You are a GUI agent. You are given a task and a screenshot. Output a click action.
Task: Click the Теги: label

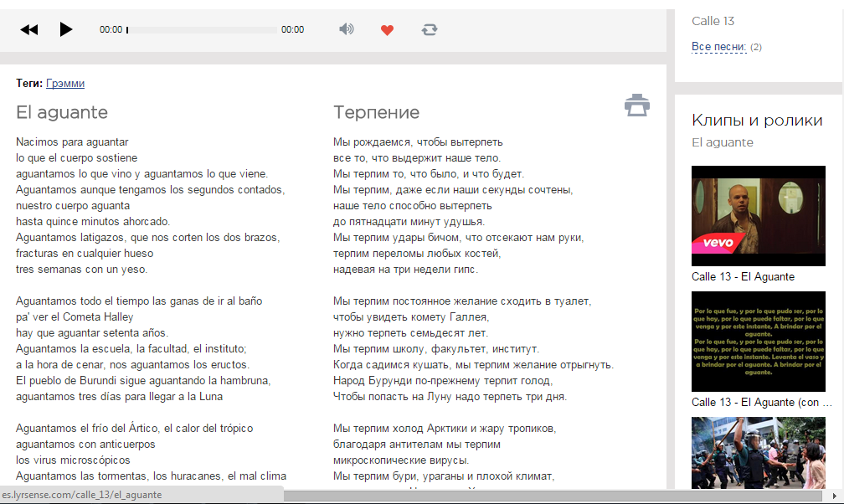coord(29,84)
